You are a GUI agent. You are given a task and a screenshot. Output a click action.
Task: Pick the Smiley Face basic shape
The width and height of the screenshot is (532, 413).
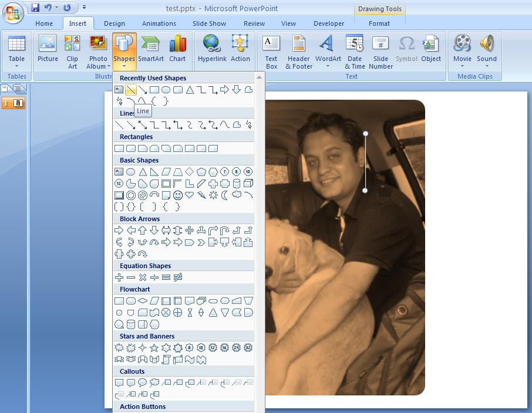[178, 195]
